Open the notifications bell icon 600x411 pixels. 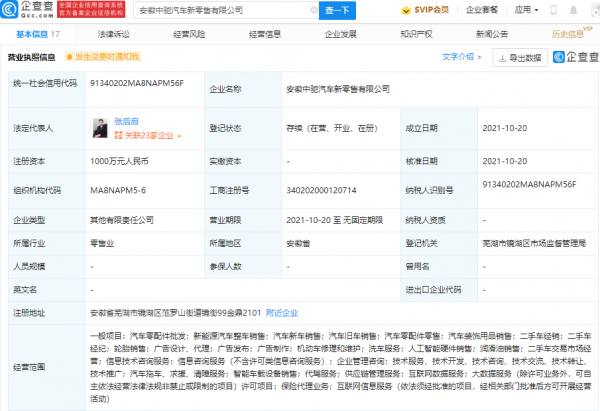click(x=573, y=10)
